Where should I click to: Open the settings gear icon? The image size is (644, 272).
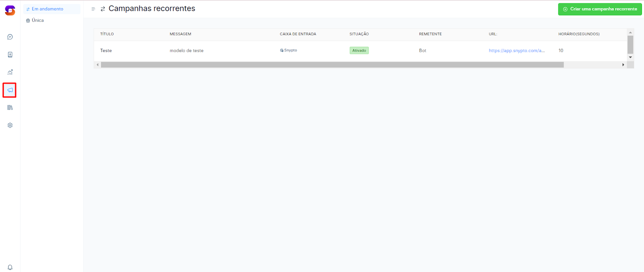[10, 125]
